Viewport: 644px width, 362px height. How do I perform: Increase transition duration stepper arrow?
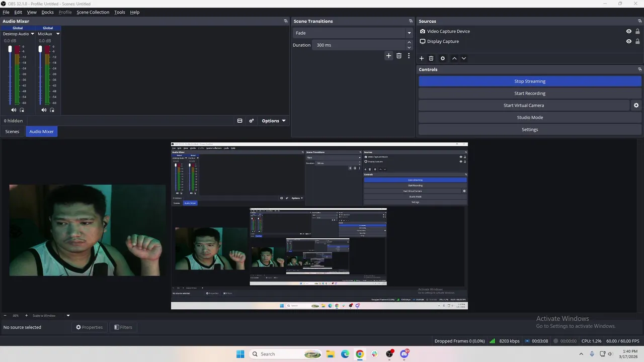point(409,43)
